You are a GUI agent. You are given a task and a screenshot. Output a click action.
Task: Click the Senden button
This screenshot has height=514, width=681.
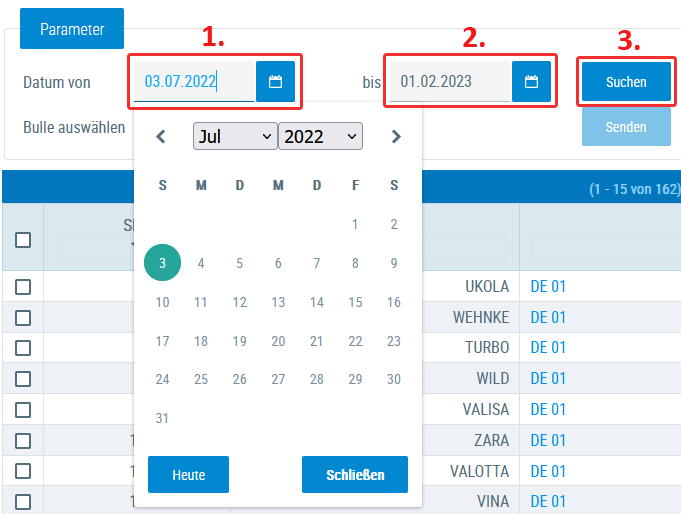coord(626,127)
